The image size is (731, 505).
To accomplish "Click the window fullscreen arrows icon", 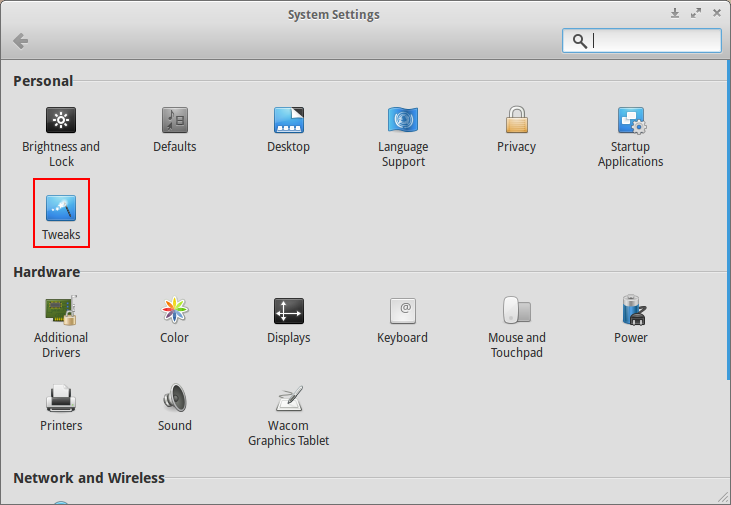I will click(x=696, y=13).
